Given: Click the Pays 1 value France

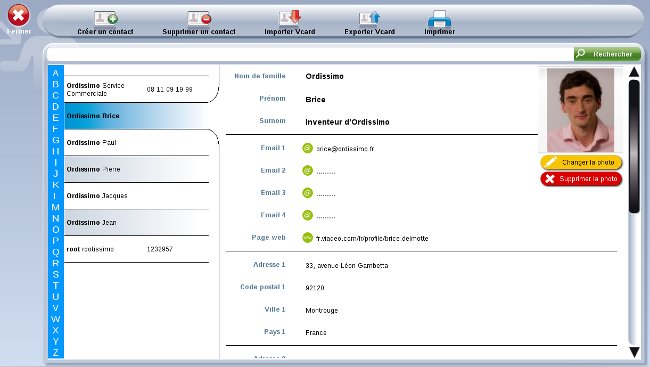Looking at the screenshot, I should (x=316, y=333).
